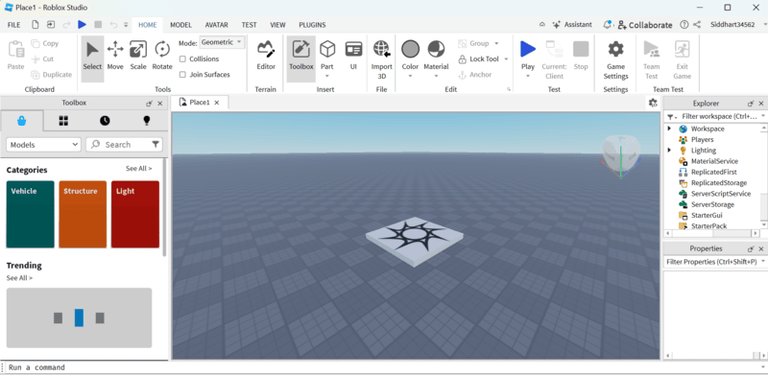The width and height of the screenshot is (768, 376).
Task: Enable the Join Surfaces checkbox
Action: click(182, 74)
